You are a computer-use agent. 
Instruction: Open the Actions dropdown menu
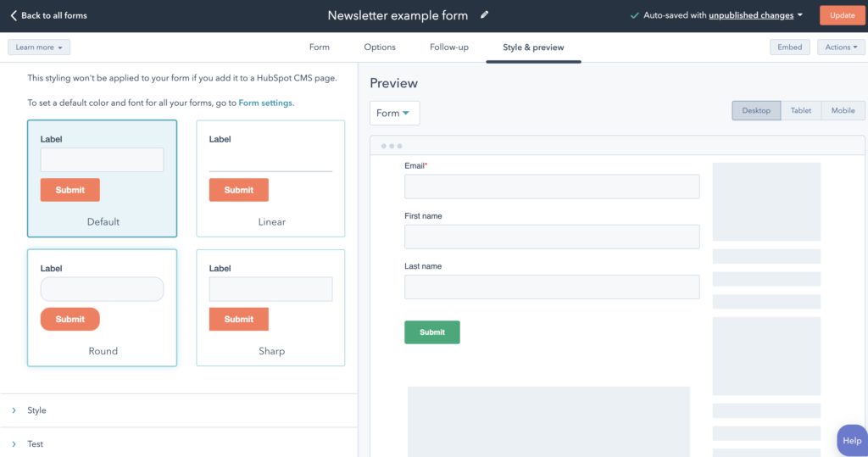pyautogui.click(x=841, y=47)
